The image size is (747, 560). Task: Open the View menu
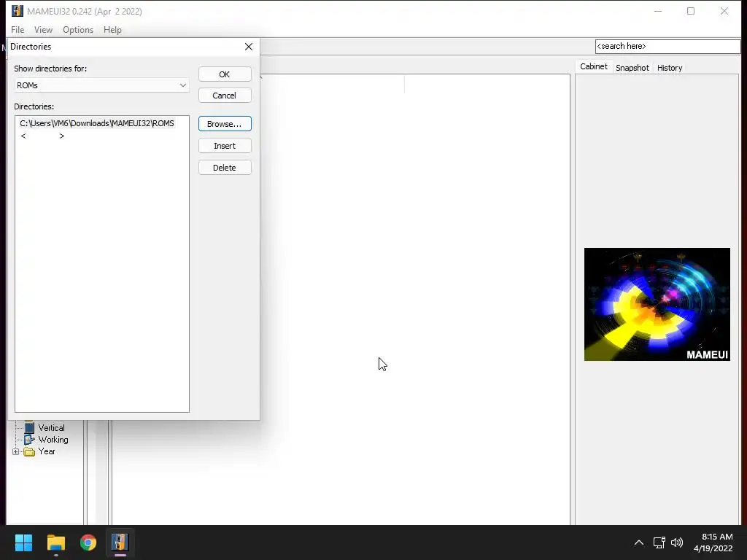(43, 29)
